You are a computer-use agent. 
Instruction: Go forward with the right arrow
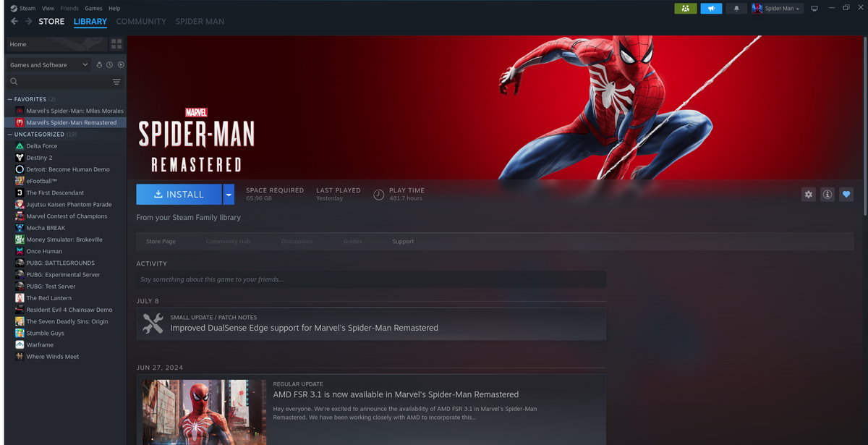(x=29, y=22)
